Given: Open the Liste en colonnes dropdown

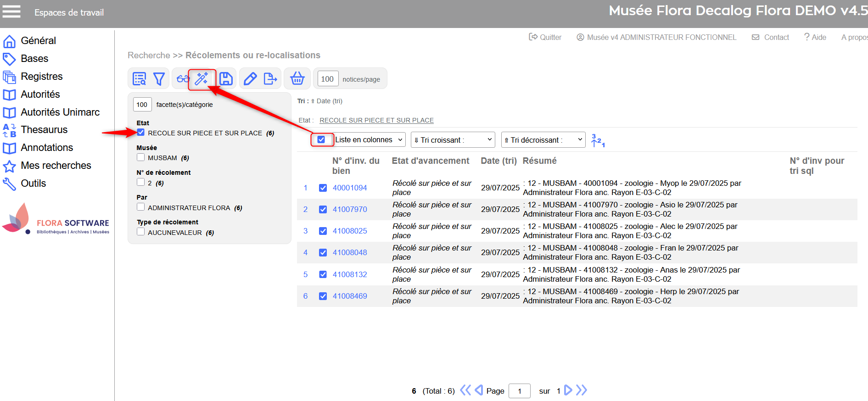Looking at the screenshot, I should [369, 139].
